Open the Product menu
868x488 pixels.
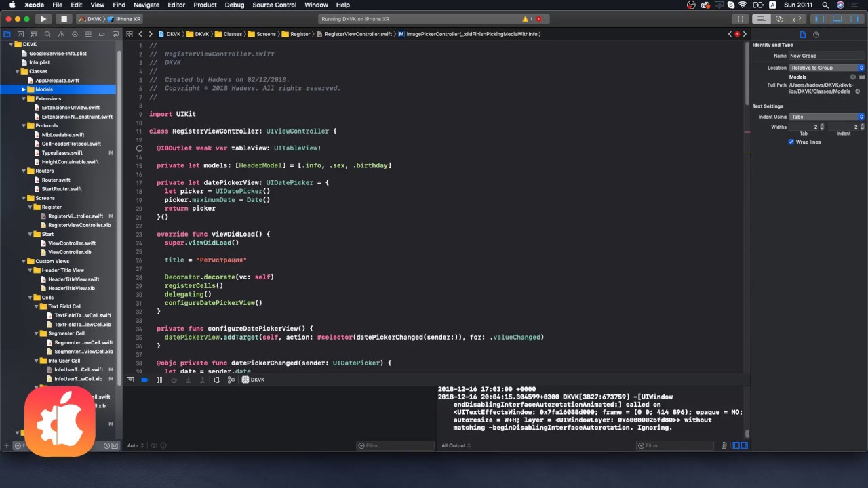point(205,5)
